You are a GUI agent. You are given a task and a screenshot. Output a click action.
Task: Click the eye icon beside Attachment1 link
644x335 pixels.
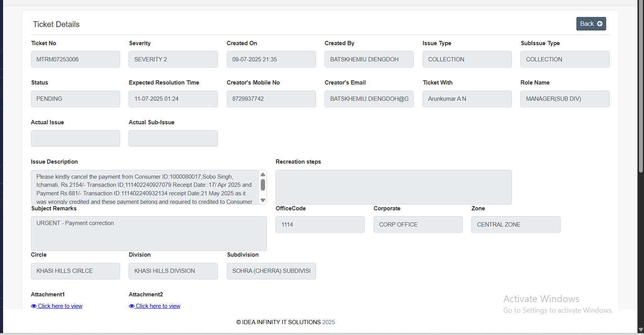click(x=34, y=306)
